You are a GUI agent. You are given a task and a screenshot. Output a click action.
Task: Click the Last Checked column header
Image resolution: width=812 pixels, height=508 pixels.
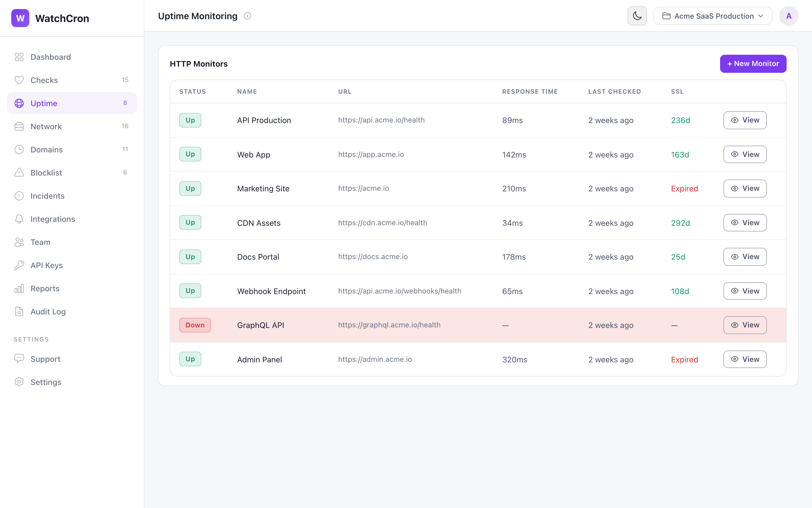tap(614, 91)
